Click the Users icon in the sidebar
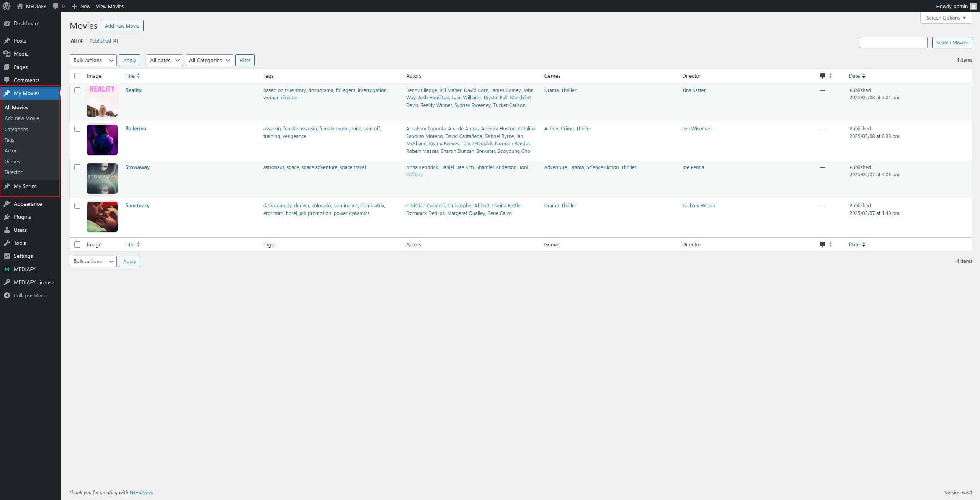This screenshot has height=500, width=980. [7, 230]
